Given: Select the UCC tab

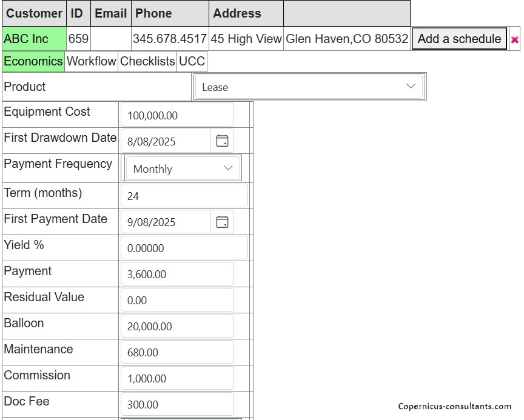Looking at the screenshot, I should (192, 61).
